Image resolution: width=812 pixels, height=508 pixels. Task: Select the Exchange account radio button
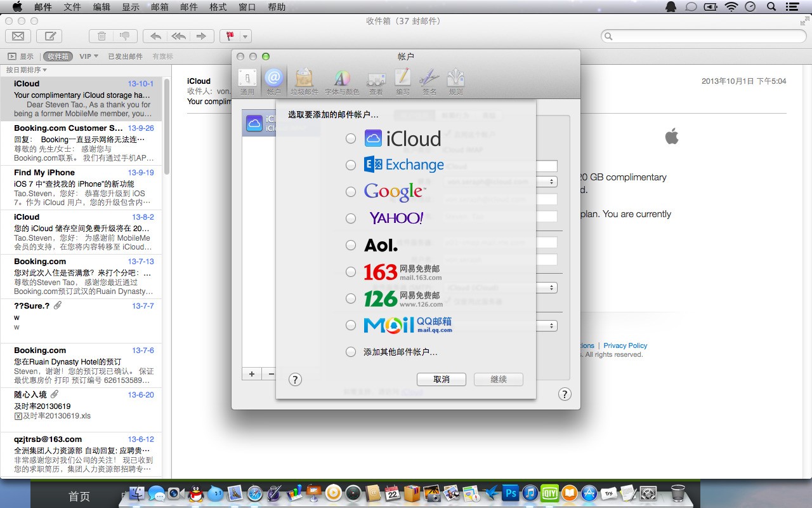351,165
